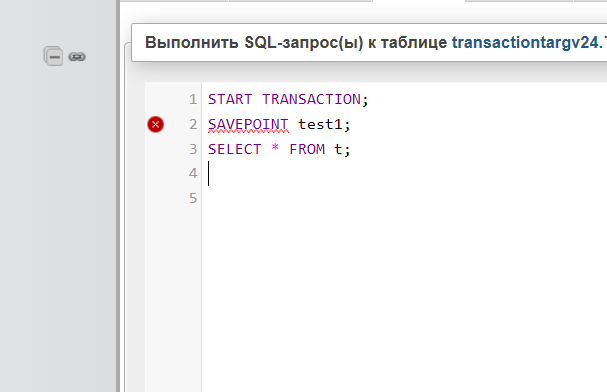Select line number 1 in the gutter
607x392 pixels.
pos(193,99)
